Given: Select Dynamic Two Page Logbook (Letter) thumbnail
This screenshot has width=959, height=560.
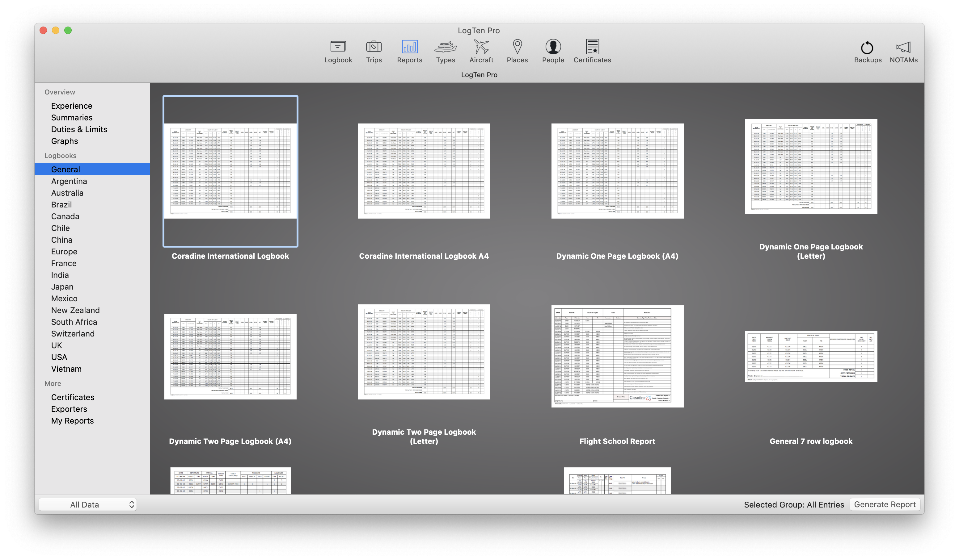Looking at the screenshot, I should 424,352.
